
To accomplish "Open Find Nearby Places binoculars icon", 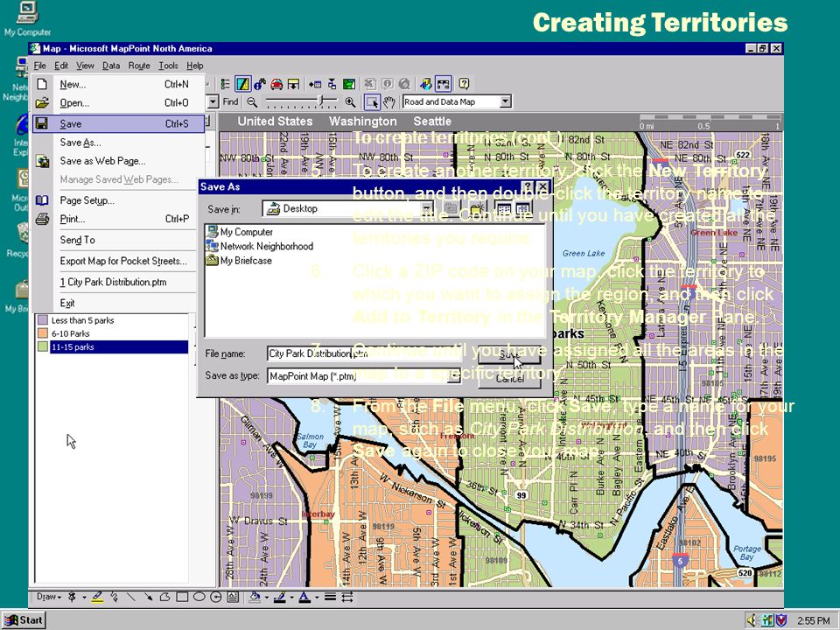I will (x=260, y=84).
